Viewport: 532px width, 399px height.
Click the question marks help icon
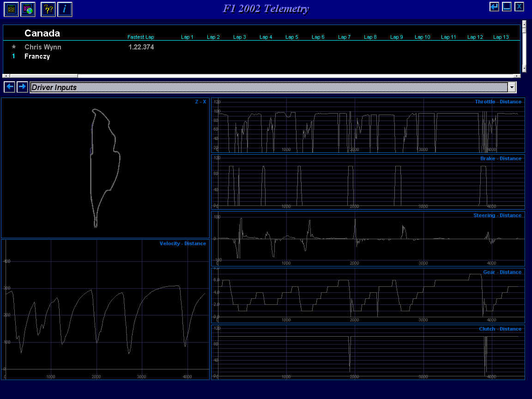pos(48,9)
